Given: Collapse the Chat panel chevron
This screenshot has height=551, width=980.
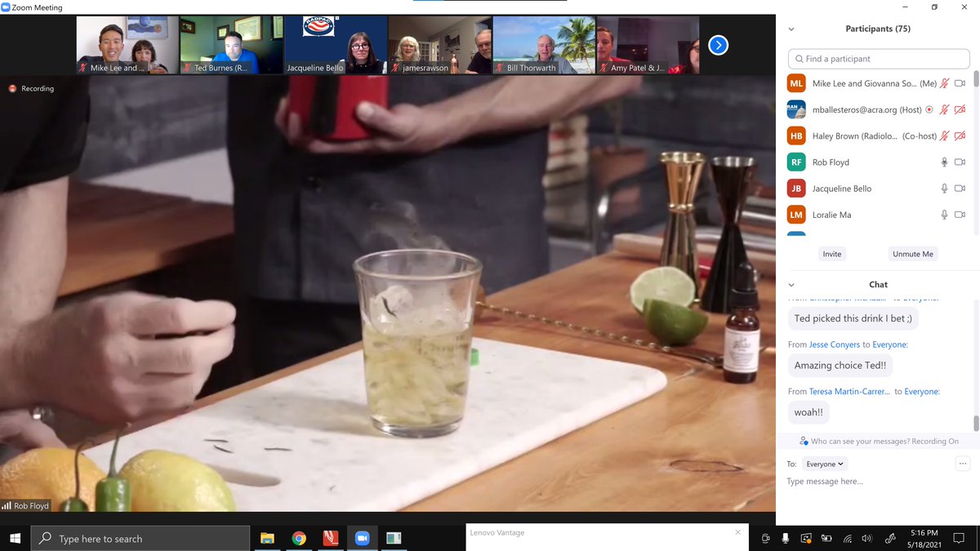Looking at the screenshot, I should [x=791, y=285].
